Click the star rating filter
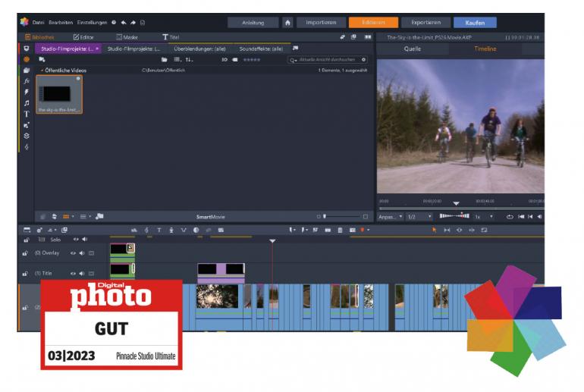This screenshot has height=392, width=584. coord(252,60)
